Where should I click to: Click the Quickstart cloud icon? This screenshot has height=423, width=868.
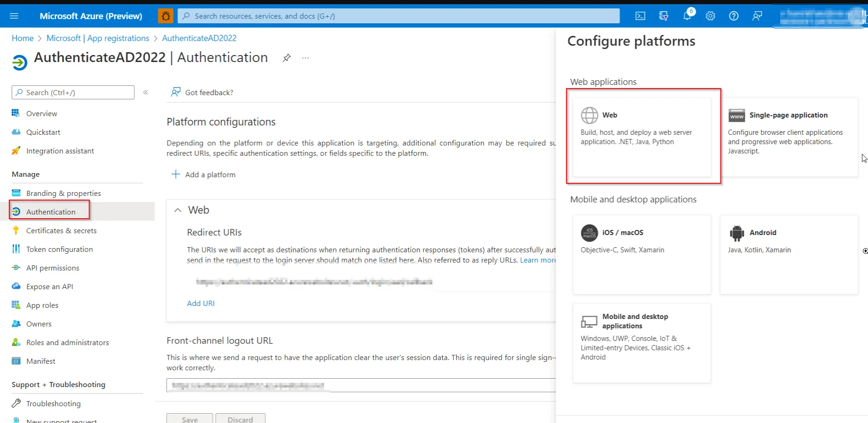(16, 132)
